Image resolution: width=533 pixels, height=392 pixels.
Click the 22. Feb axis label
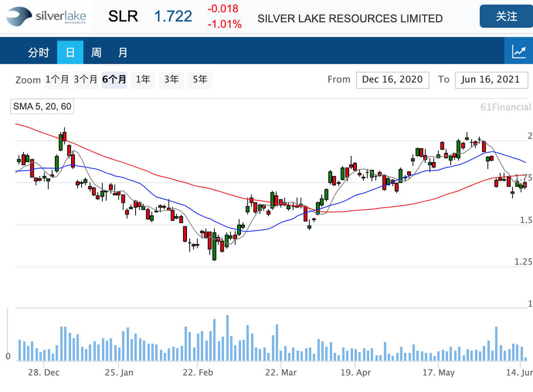pos(198,372)
